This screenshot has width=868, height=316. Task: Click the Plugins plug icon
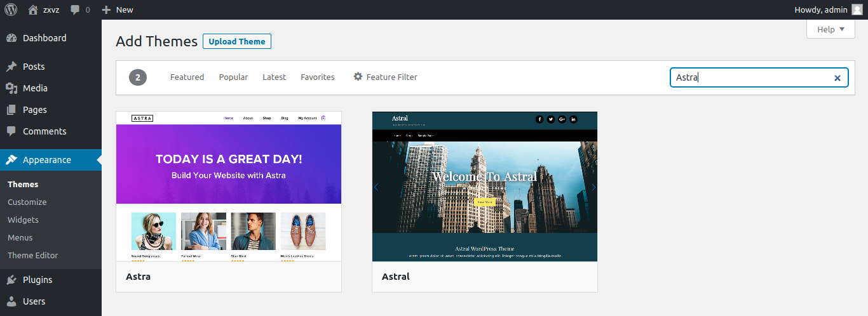[x=11, y=280]
